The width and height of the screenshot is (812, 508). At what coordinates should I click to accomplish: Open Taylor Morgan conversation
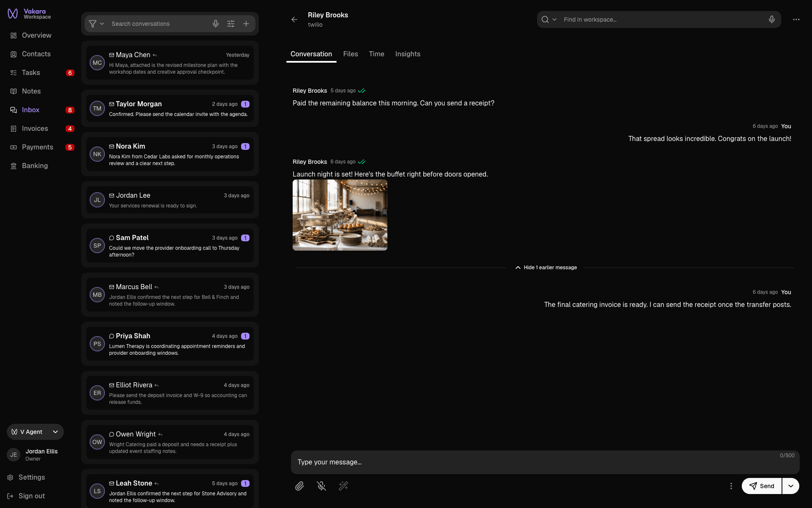coord(170,108)
